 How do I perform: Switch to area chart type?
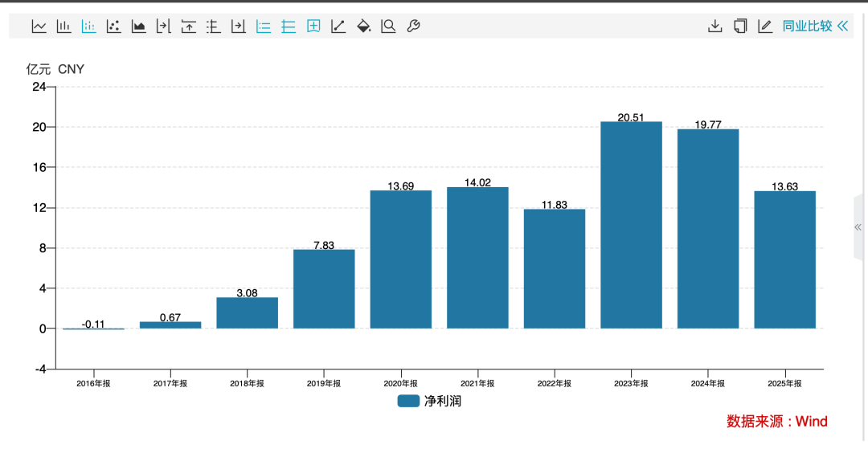click(x=138, y=26)
